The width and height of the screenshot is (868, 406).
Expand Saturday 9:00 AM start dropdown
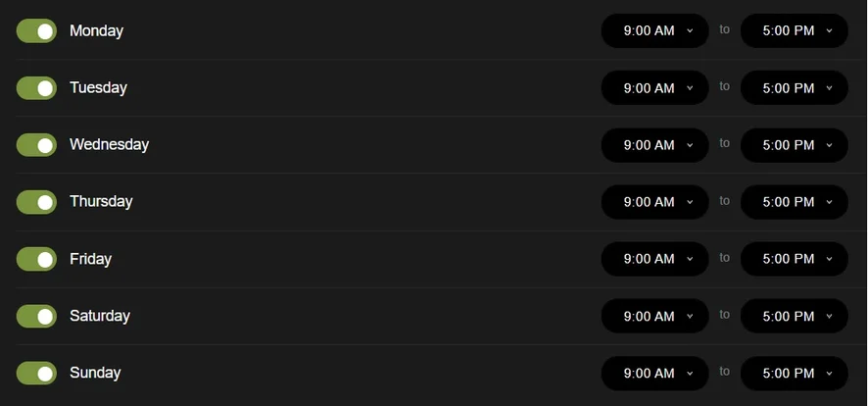coord(654,316)
